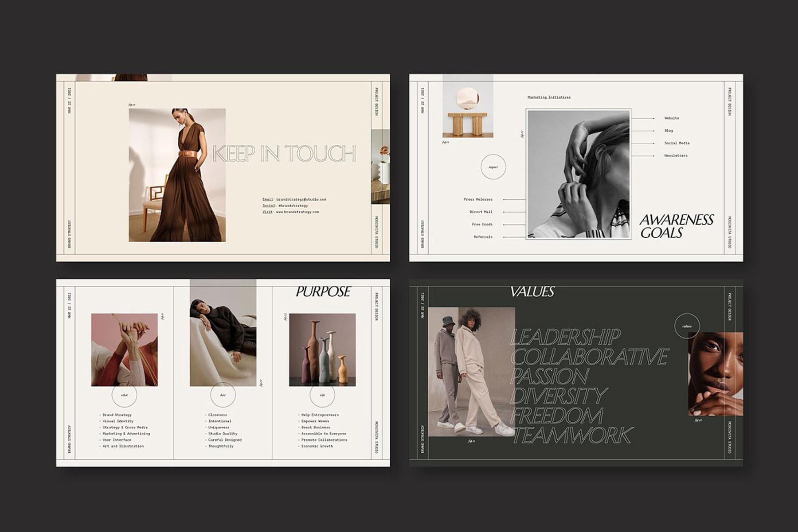Select the 'Boost Business' bullet

(x=314, y=427)
